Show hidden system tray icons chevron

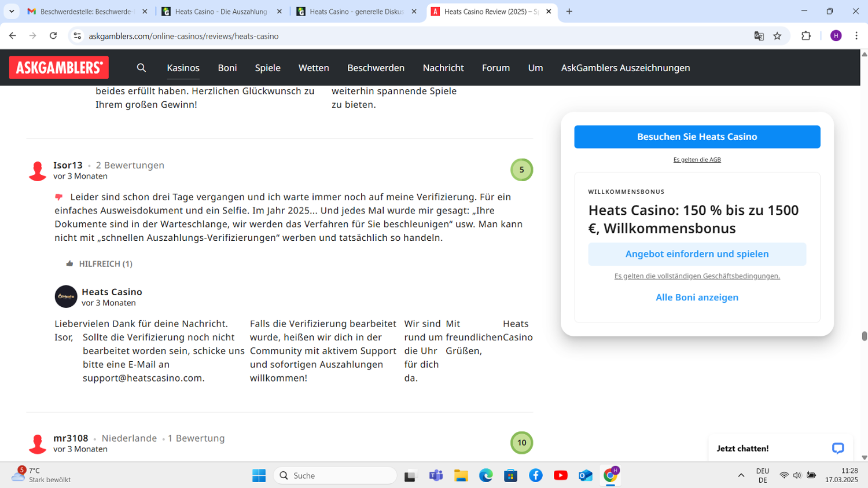pyautogui.click(x=741, y=475)
